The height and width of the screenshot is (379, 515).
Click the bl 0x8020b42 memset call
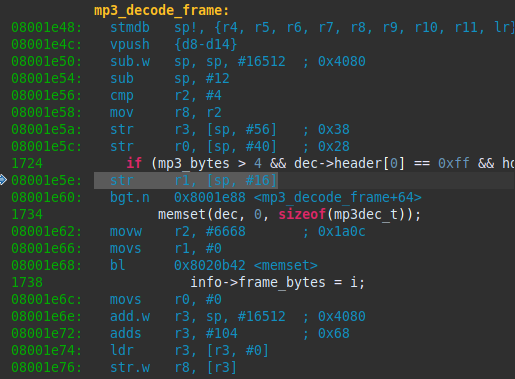pyautogui.click(x=214, y=265)
